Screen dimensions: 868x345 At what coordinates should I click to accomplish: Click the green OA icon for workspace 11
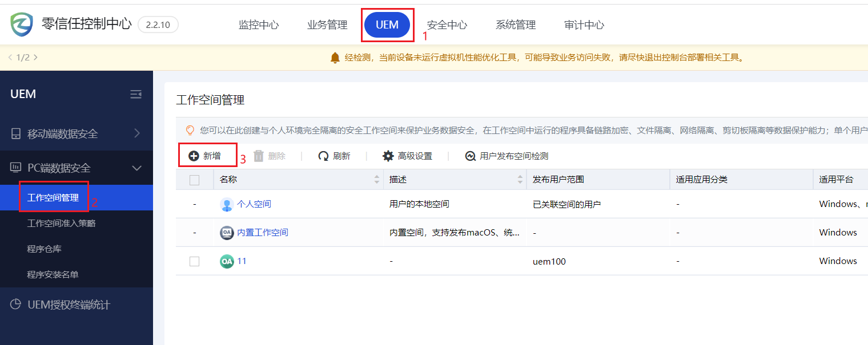[227, 261]
